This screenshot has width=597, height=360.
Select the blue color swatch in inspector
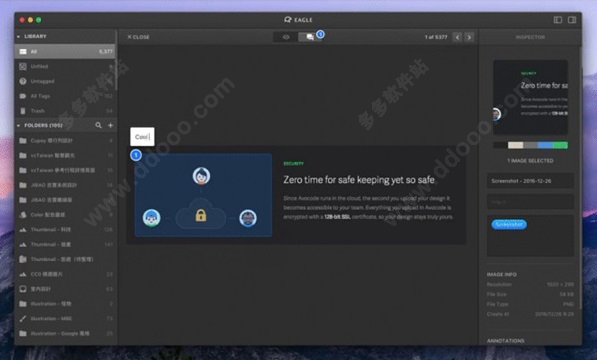[x=545, y=145]
